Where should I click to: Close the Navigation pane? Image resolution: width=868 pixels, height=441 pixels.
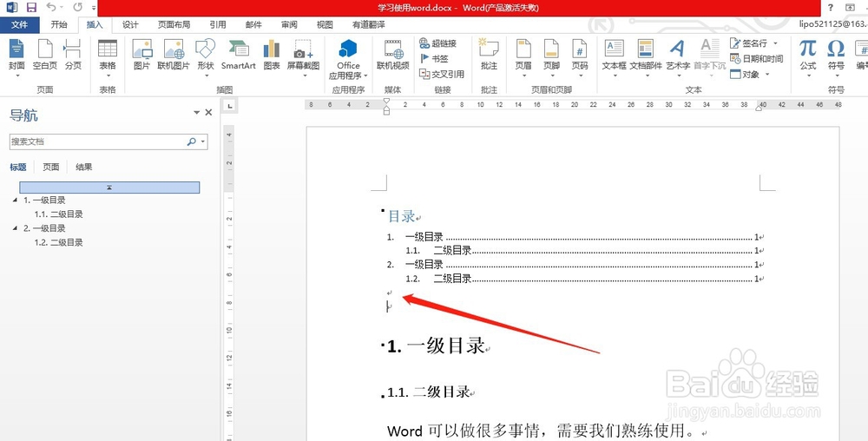click(208, 112)
